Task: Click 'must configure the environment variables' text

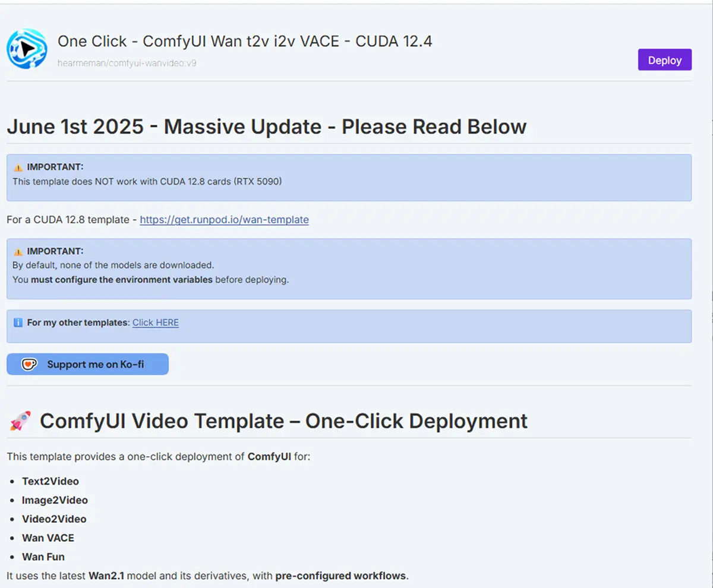Action: pos(122,279)
